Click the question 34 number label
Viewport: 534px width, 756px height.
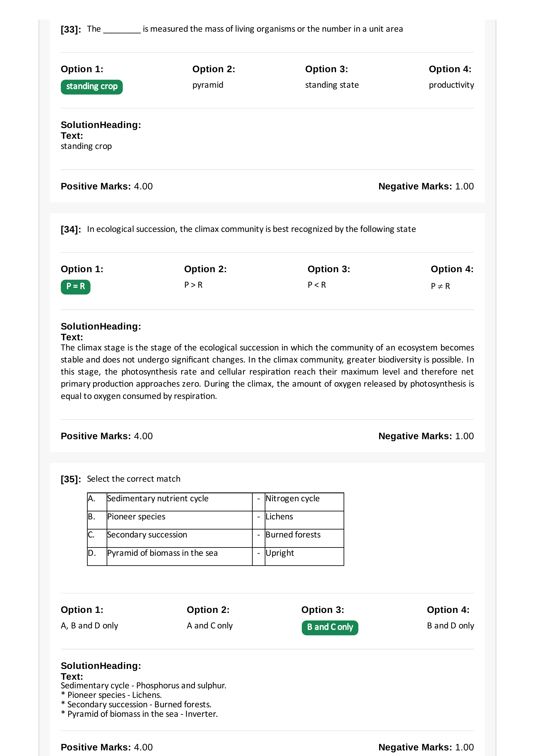pyautogui.click(x=71, y=230)
